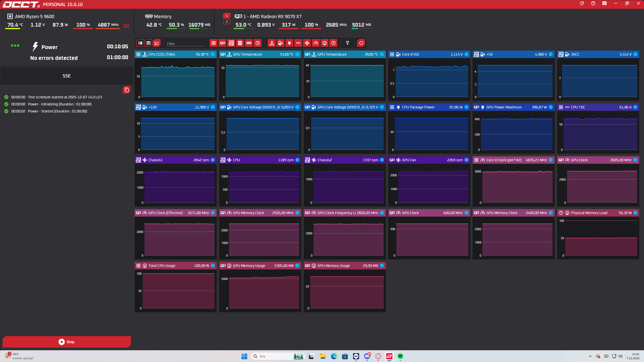Screen dimensions: 644x362
Task: Open the help question mark in title bar
Action: click(x=593, y=3)
